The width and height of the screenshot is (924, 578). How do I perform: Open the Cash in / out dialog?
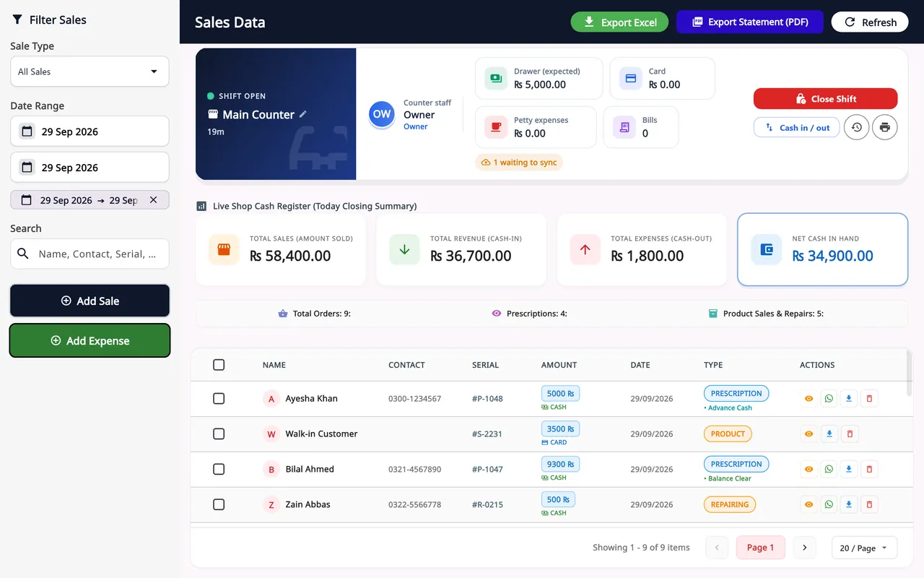coord(797,128)
